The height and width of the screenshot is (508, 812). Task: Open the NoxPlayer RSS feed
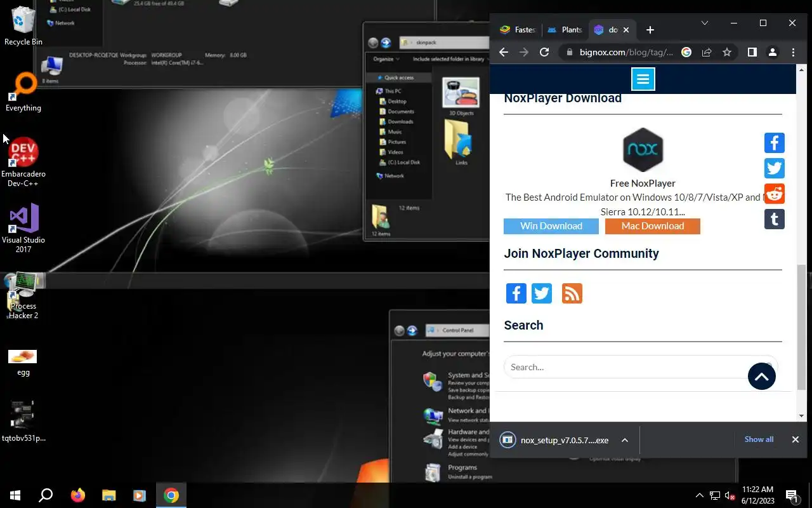[x=572, y=293]
